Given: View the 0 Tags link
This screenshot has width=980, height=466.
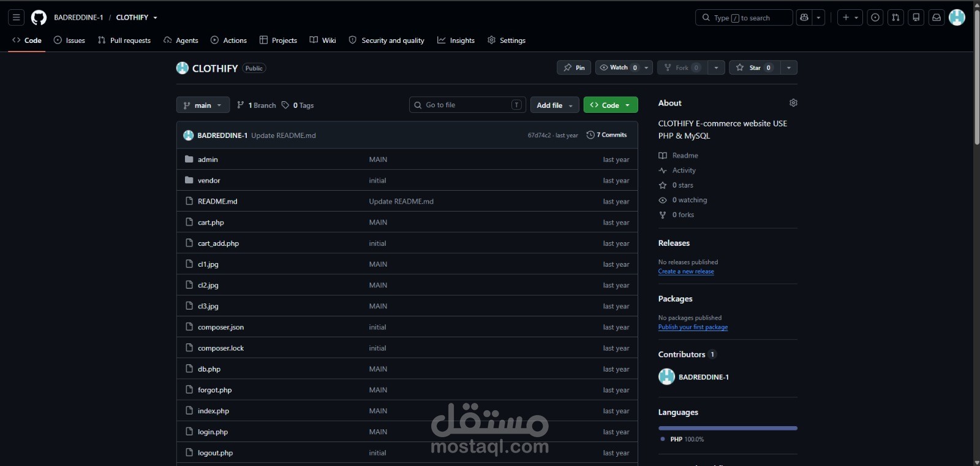Looking at the screenshot, I should (x=298, y=105).
